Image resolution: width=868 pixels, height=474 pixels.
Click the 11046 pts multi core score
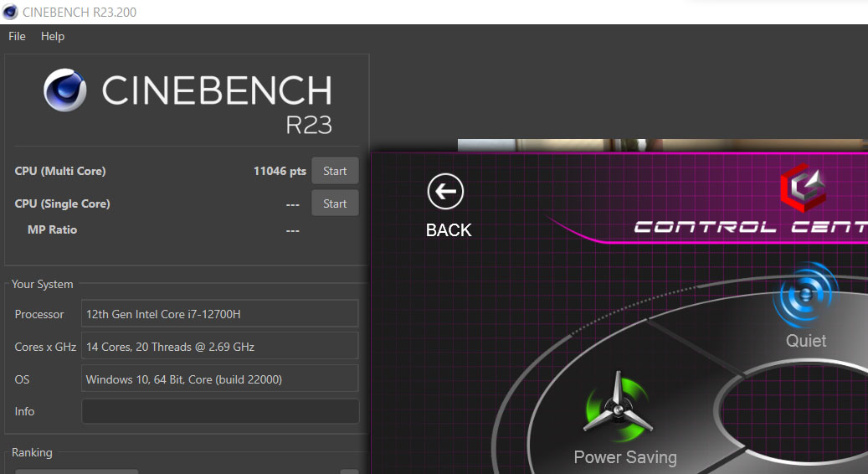click(280, 171)
